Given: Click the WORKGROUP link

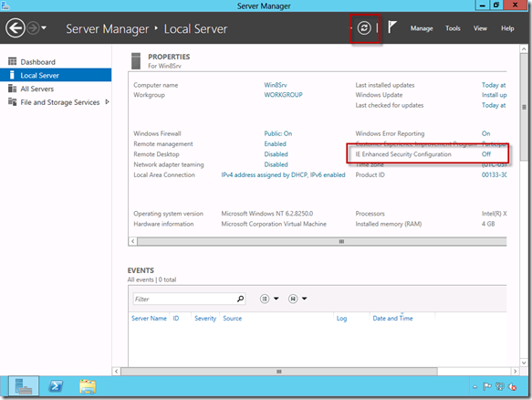Looking at the screenshot, I should [x=283, y=95].
